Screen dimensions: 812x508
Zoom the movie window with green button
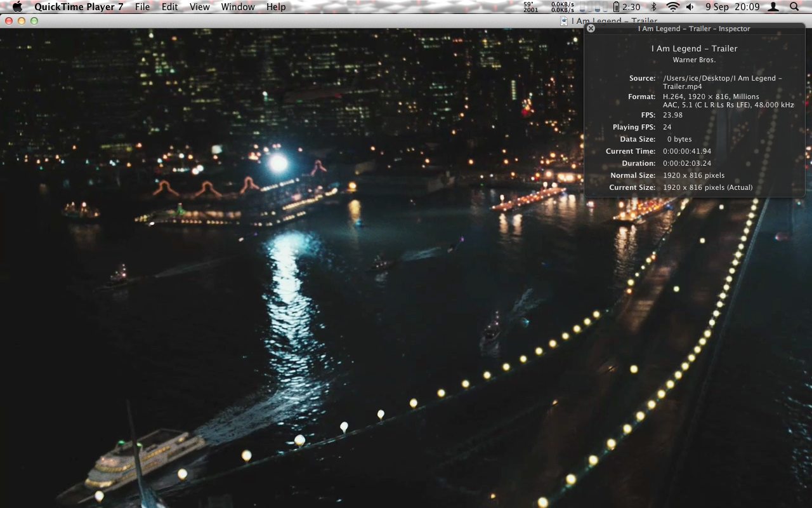(34, 21)
